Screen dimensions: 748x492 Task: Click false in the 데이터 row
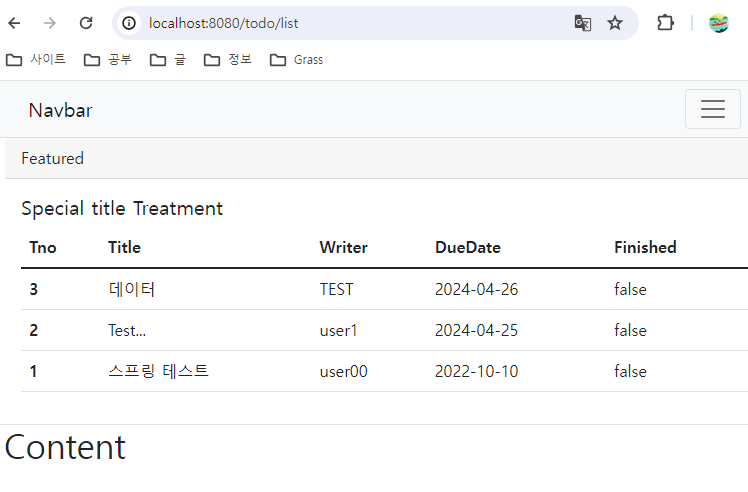(x=630, y=289)
